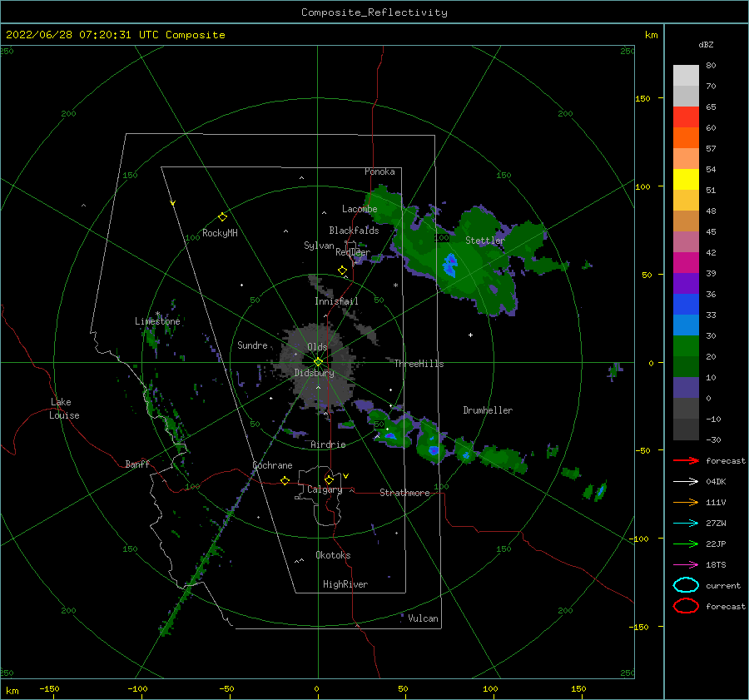Click the Banff label

pyautogui.click(x=137, y=464)
